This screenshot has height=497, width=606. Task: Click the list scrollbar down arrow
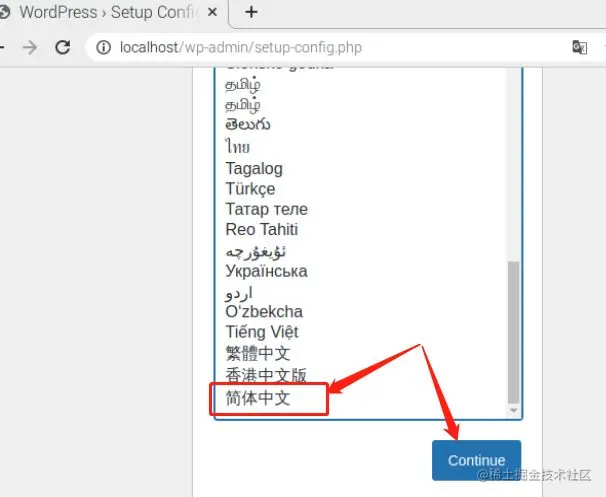coord(513,410)
